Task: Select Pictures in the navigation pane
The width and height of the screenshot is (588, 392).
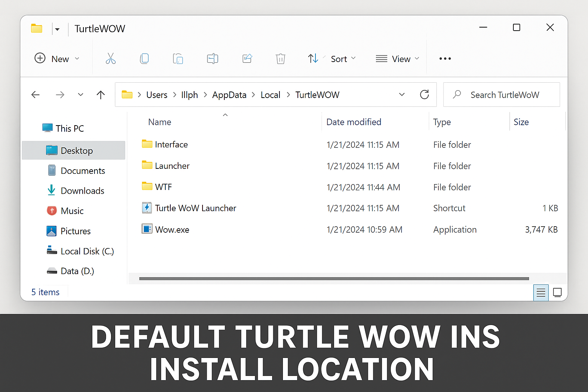Action: pos(69,231)
